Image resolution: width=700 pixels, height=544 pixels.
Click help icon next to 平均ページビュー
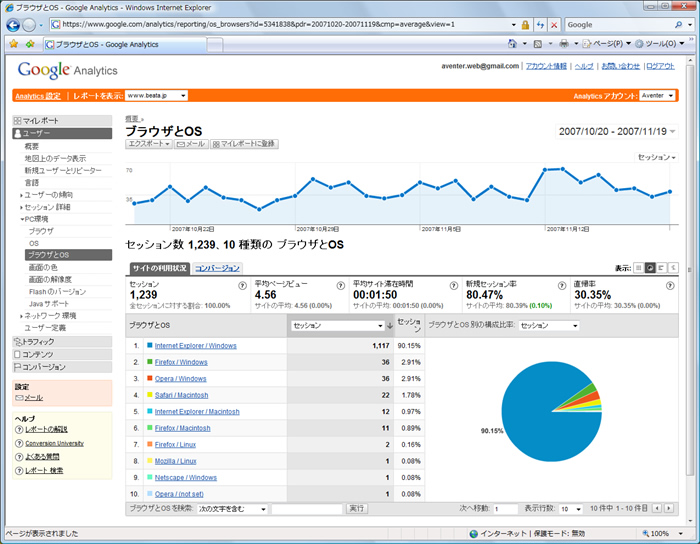coord(340,286)
